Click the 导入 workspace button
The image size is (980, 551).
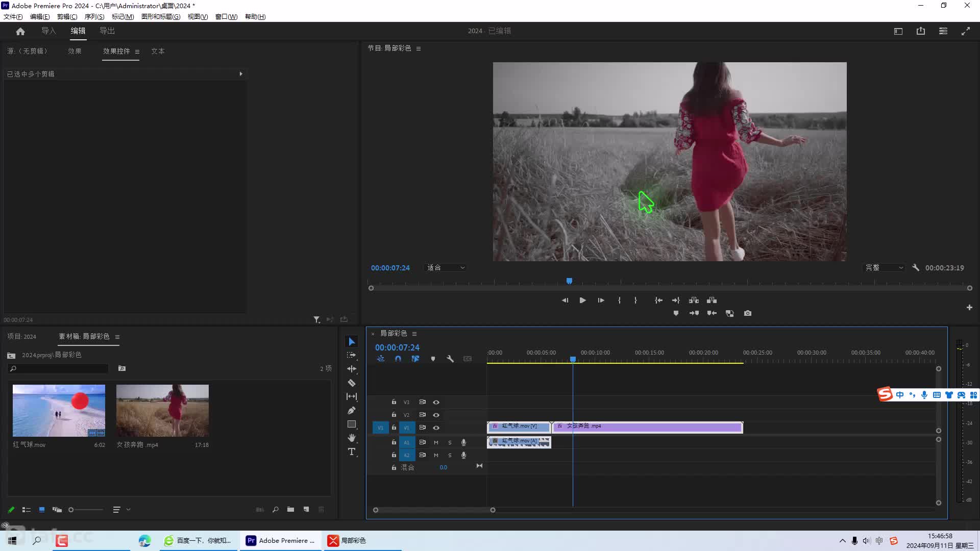click(48, 31)
